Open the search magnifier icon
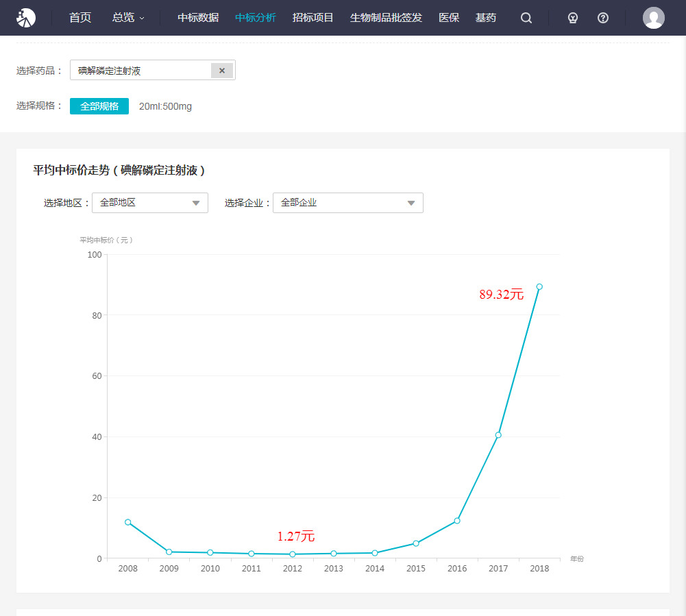The width and height of the screenshot is (686, 616). point(526,18)
